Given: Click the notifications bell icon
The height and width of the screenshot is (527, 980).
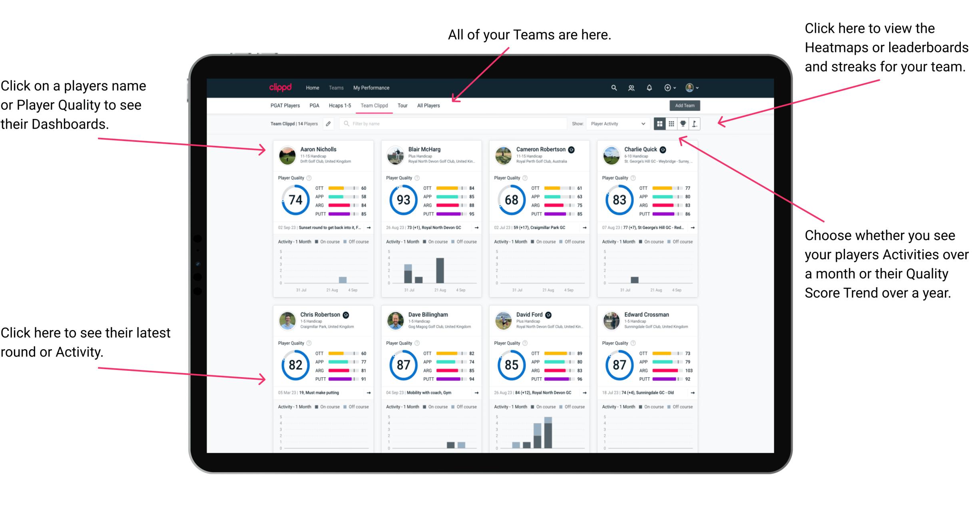Looking at the screenshot, I should point(649,88).
